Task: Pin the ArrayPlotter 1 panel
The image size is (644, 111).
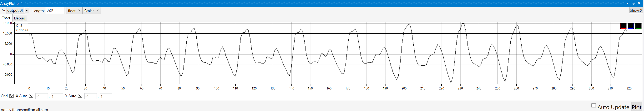Action: (x=634, y=3)
